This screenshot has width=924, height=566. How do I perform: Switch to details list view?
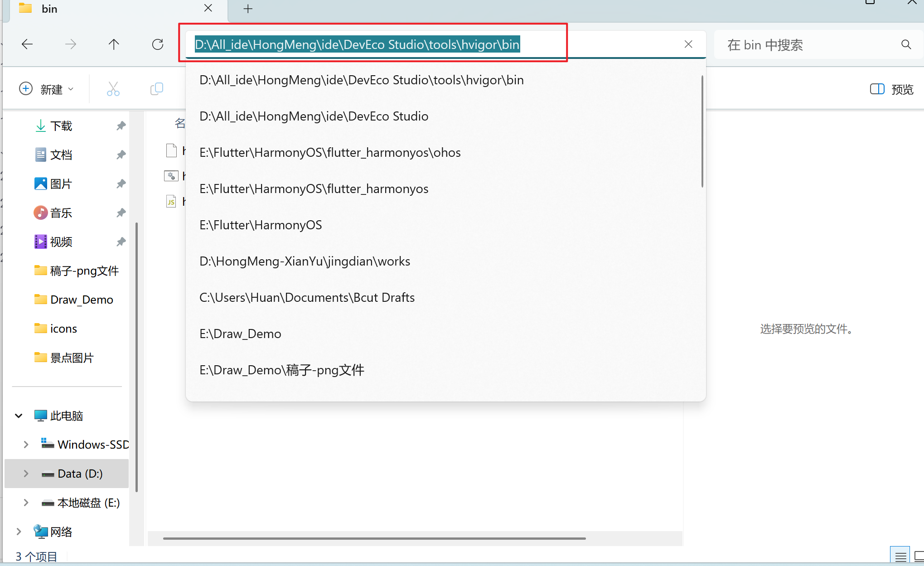(x=900, y=556)
